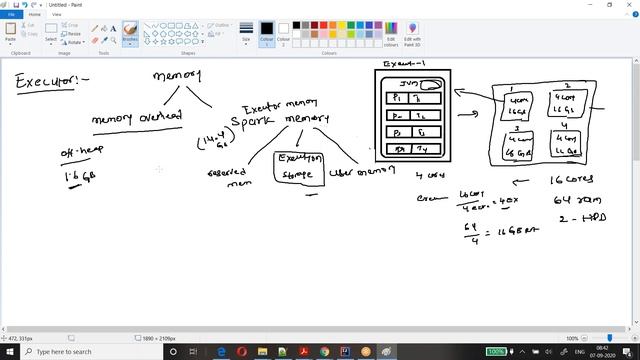640x360 pixels.
Task: Open the Paste dropdown arrow
Action: tap(11, 43)
